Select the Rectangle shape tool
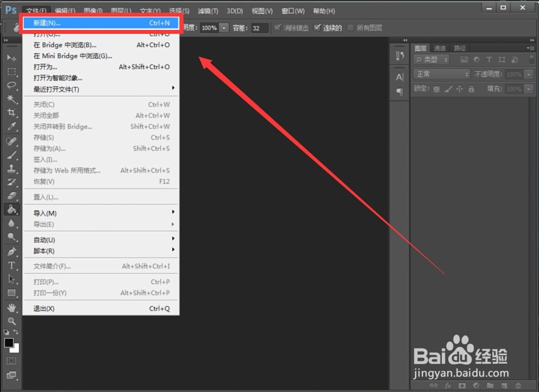Image resolution: width=539 pixels, height=392 pixels. coord(11,293)
